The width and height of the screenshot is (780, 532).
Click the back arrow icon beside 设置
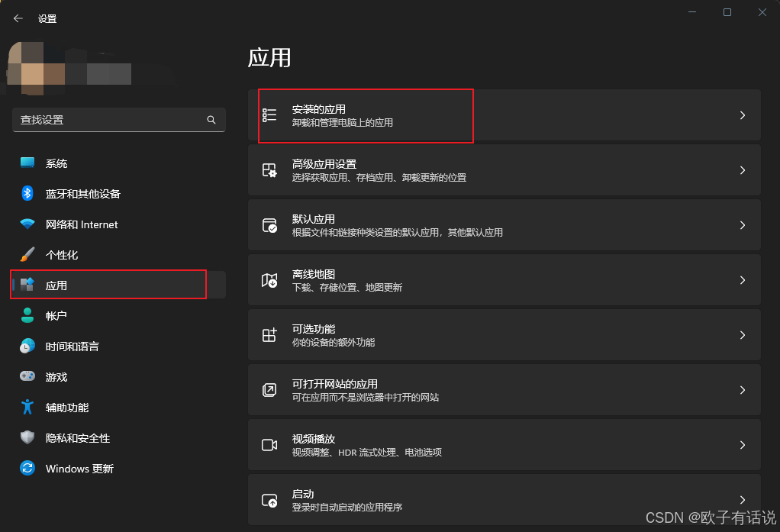18,18
